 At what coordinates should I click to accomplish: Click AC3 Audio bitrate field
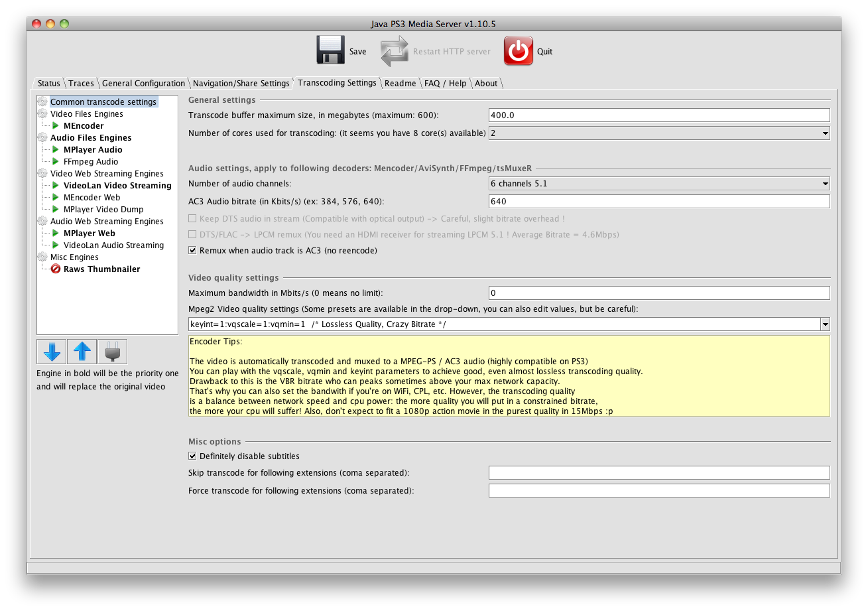[x=659, y=201]
